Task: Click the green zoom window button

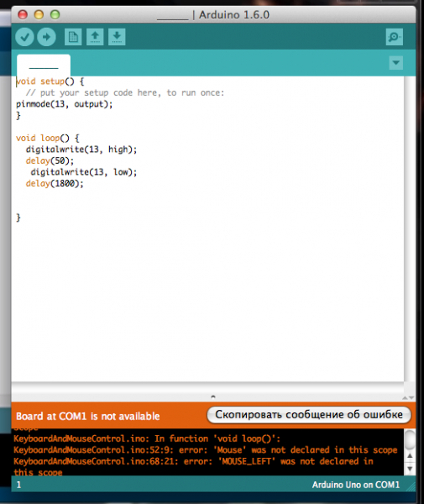Action: pos(55,14)
